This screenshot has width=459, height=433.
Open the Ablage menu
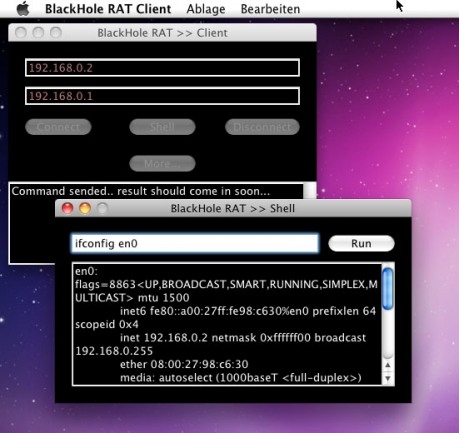[x=206, y=9]
